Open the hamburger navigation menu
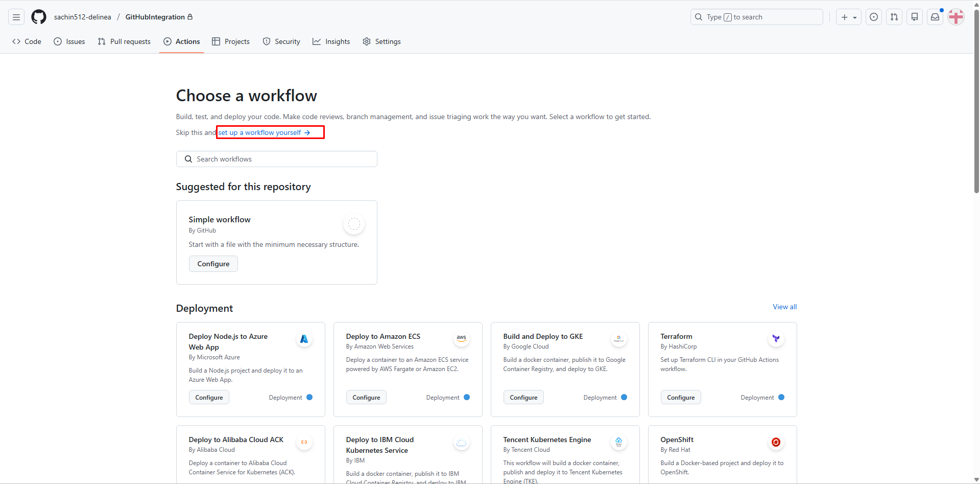980x484 pixels. click(x=16, y=17)
